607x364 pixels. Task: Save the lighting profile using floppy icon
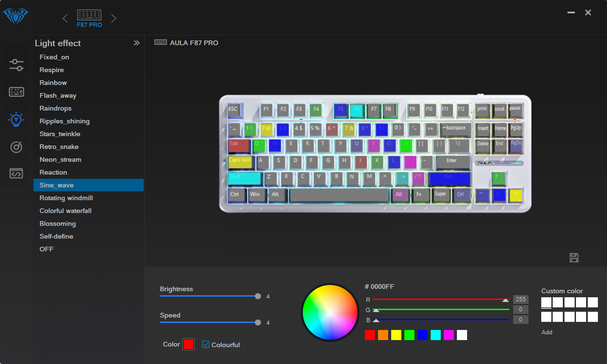pos(574,257)
